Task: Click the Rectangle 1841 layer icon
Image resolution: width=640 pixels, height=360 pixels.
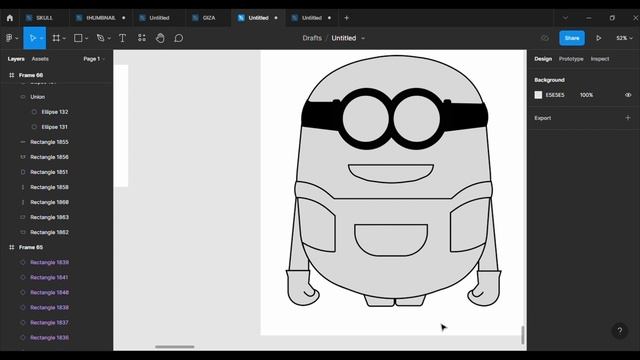Action: click(23, 278)
